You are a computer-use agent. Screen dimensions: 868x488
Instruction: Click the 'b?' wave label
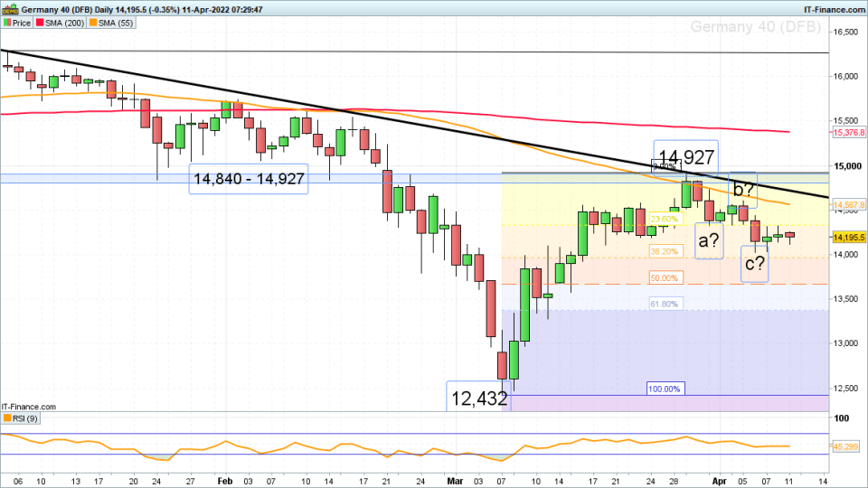point(743,190)
